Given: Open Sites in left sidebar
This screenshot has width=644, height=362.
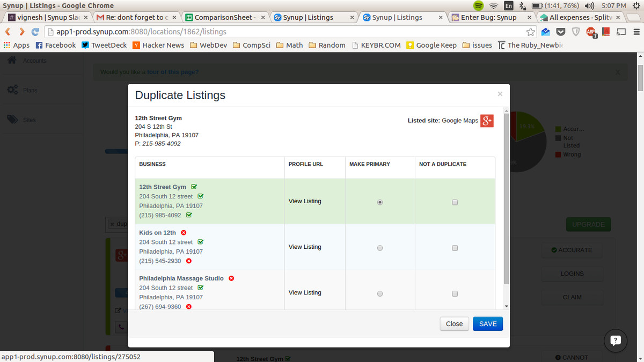Looking at the screenshot, I should pyautogui.click(x=21, y=120).
